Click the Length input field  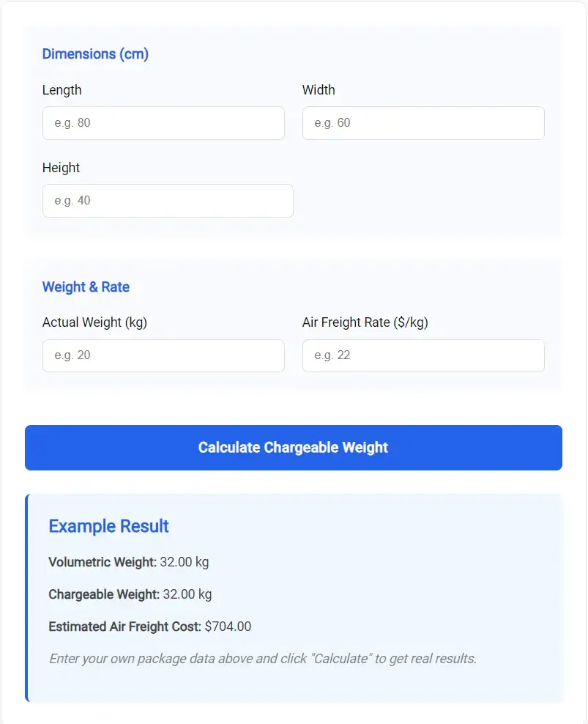[163, 123]
